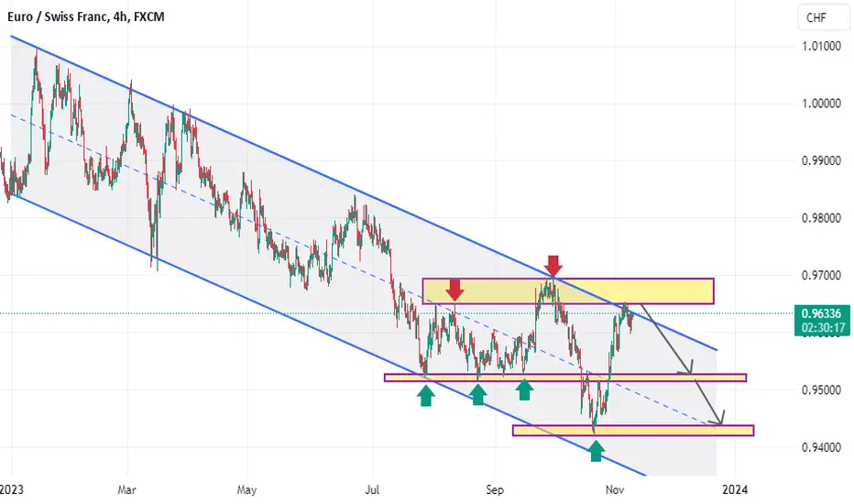The image size is (854, 504).
Task: Click the current price tag 0.96336
Action: click(x=822, y=313)
